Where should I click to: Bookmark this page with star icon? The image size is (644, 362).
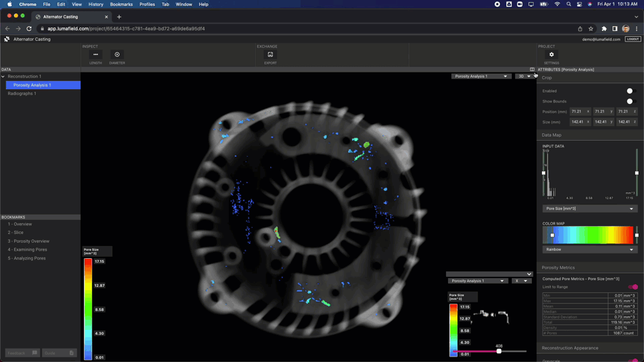point(590,29)
